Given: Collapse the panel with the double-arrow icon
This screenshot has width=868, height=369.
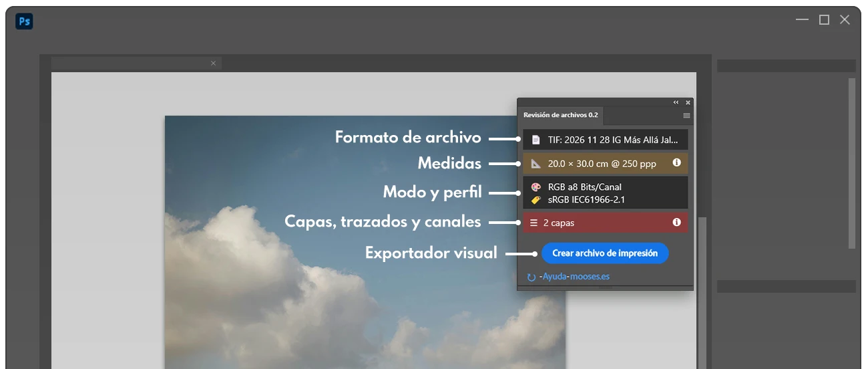Looking at the screenshot, I should click(676, 102).
